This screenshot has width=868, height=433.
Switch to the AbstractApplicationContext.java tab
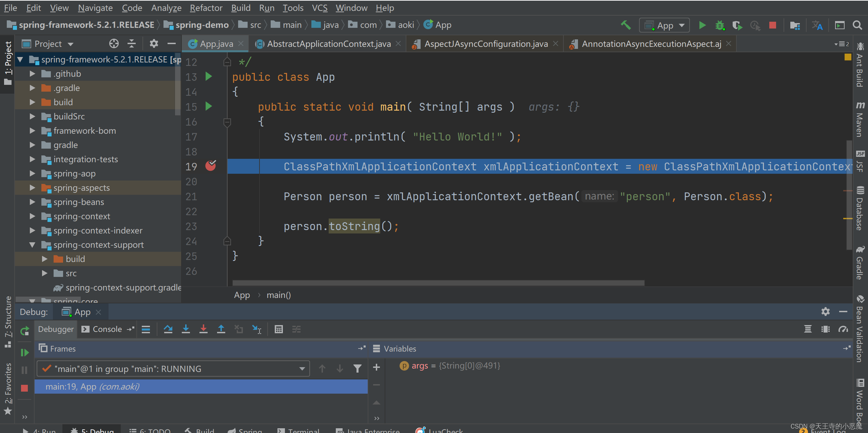[x=328, y=44]
